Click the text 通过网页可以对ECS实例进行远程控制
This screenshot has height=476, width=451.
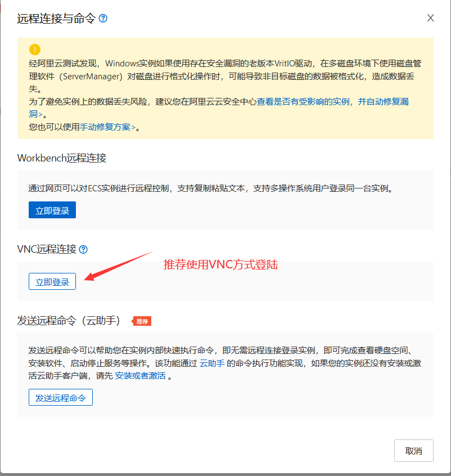click(98, 188)
